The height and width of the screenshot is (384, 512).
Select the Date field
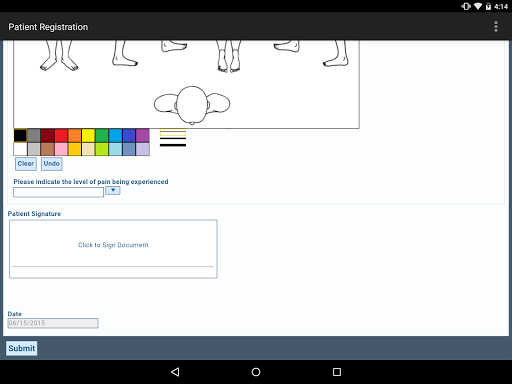(x=53, y=323)
